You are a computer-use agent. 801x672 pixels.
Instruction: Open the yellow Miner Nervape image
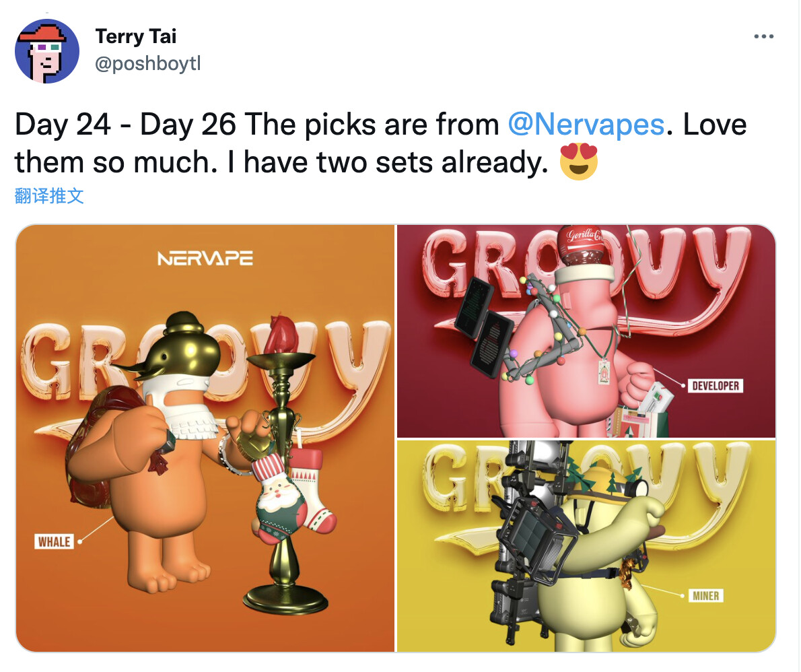pos(586,546)
